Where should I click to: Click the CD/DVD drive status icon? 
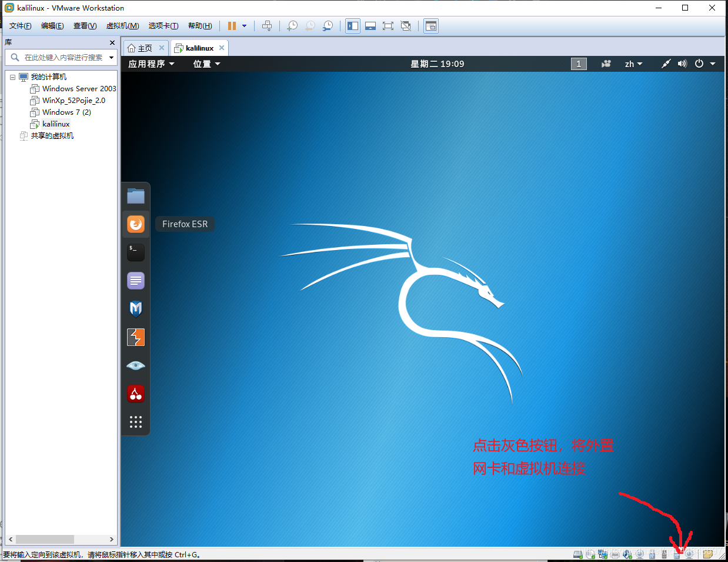pos(590,554)
